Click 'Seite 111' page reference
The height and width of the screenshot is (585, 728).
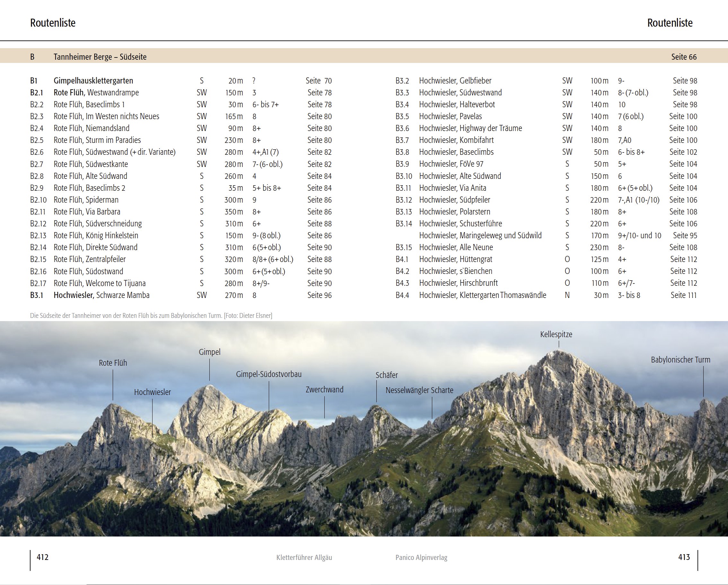tap(683, 295)
